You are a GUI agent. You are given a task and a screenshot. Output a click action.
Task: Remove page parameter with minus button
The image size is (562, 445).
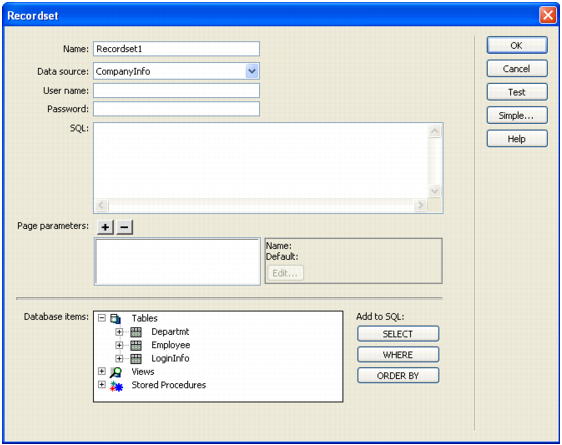[124, 227]
